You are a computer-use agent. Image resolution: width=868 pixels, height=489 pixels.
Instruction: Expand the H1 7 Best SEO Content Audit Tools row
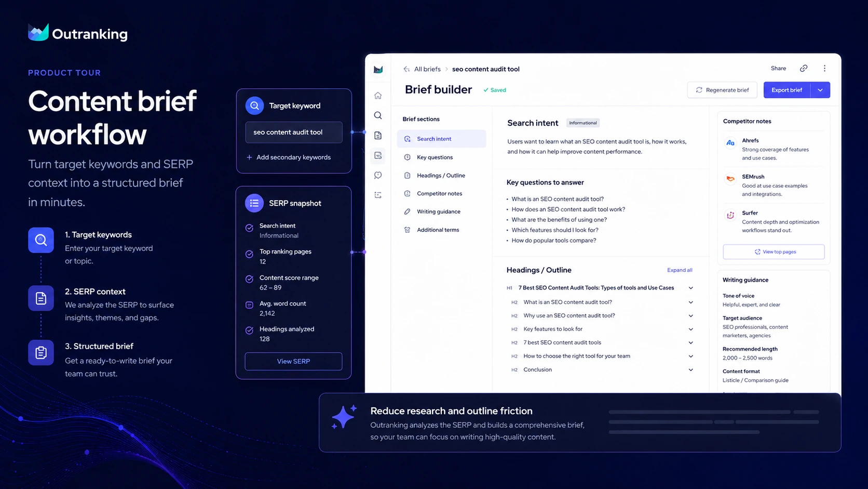click(690, 288)
